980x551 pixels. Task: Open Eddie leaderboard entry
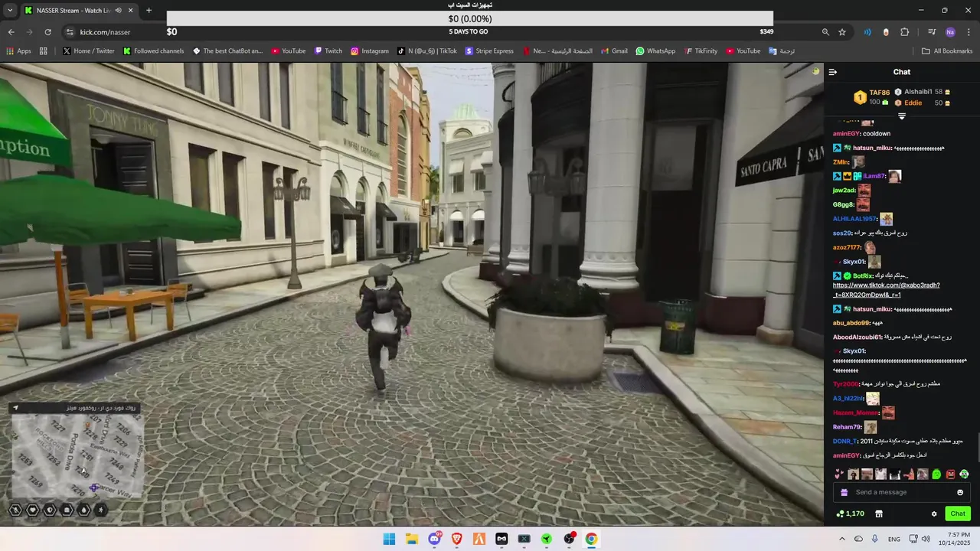tap(922, 103)
